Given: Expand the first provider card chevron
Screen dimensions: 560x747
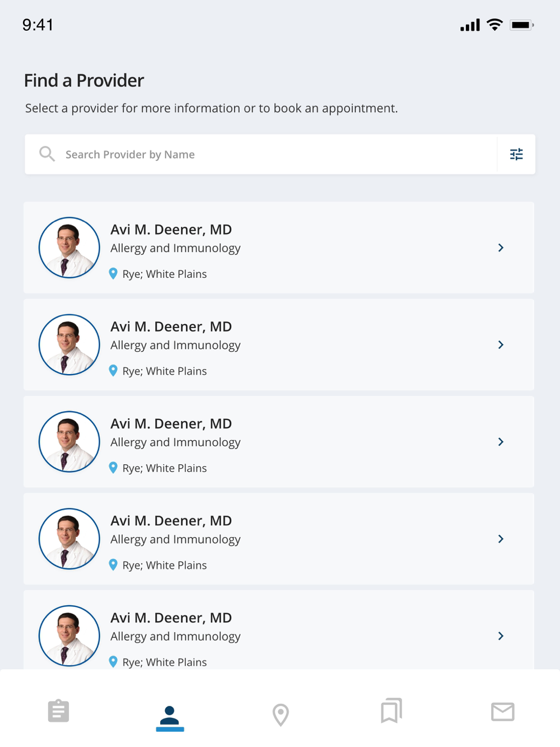Looking at the screenshot, I should (501, 248).
